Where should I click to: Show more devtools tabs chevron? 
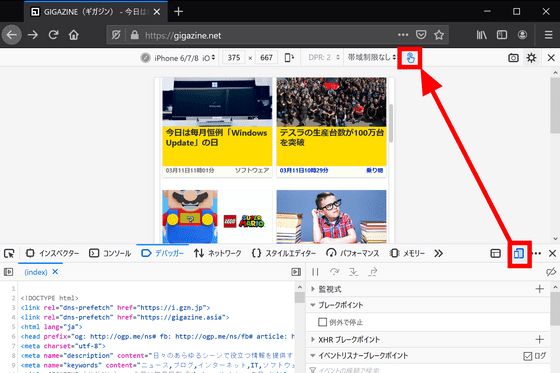[x=439, y=253]
